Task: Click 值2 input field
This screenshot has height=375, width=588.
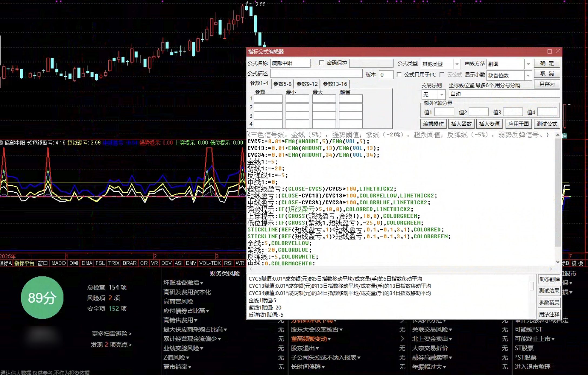Action: [479, 112]
